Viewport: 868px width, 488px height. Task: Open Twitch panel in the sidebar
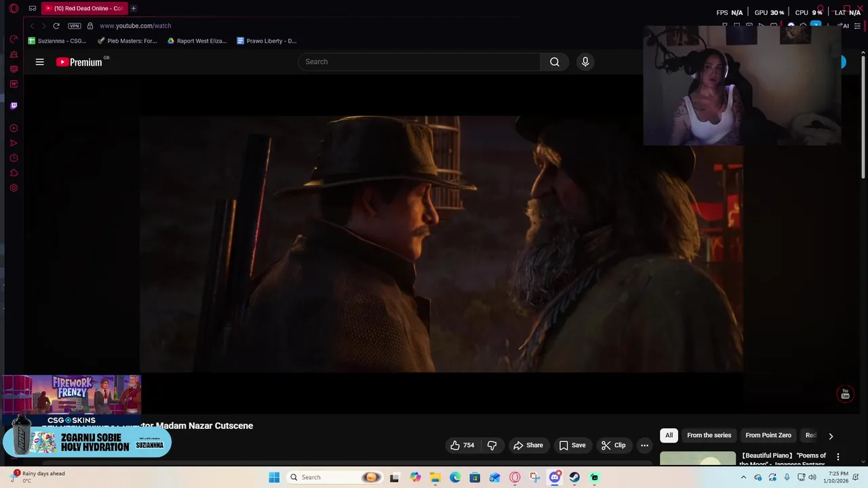point(14,106)
